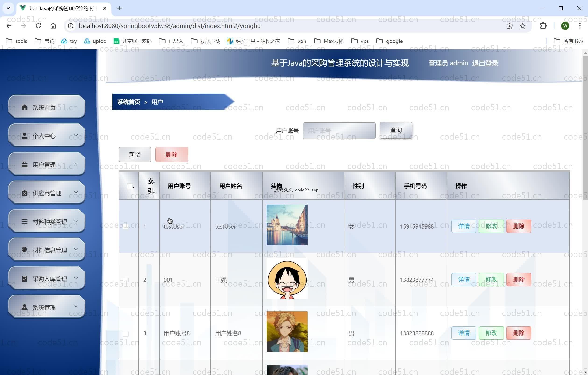Click the red 删除 batch button

171,154
